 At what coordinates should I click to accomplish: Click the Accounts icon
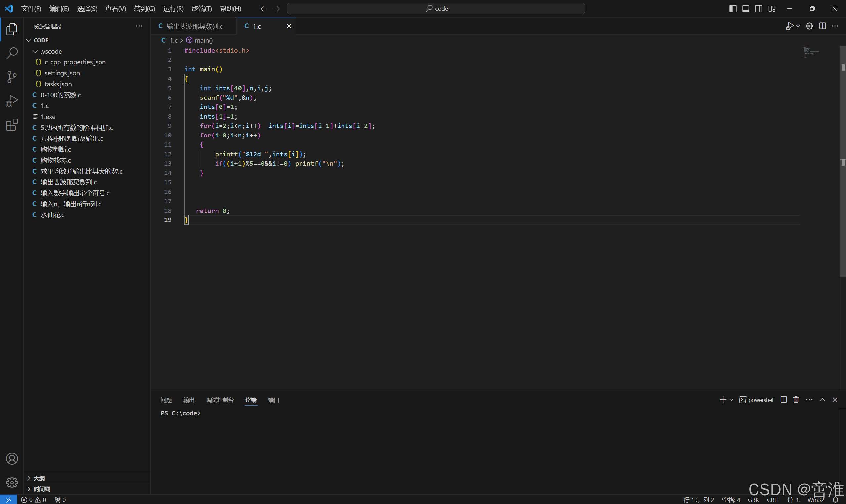coord(12,459)
